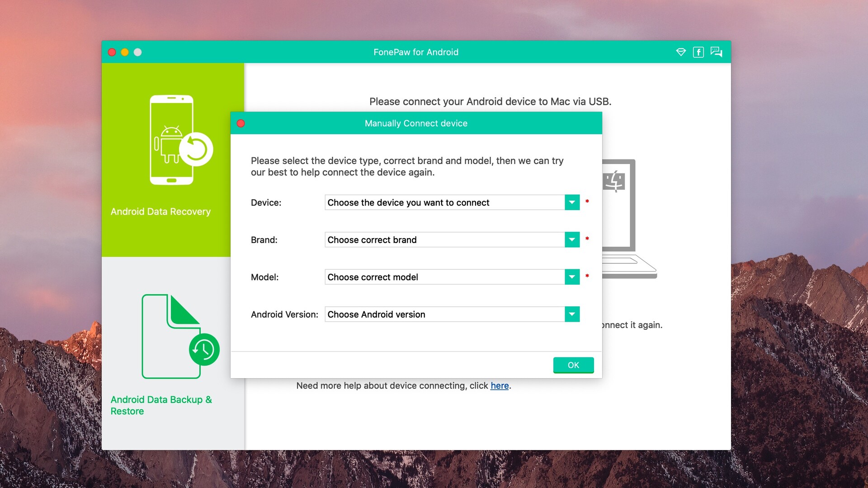
Task: Expand the Brand selection dropdown
Action: (x=571, y=239)
